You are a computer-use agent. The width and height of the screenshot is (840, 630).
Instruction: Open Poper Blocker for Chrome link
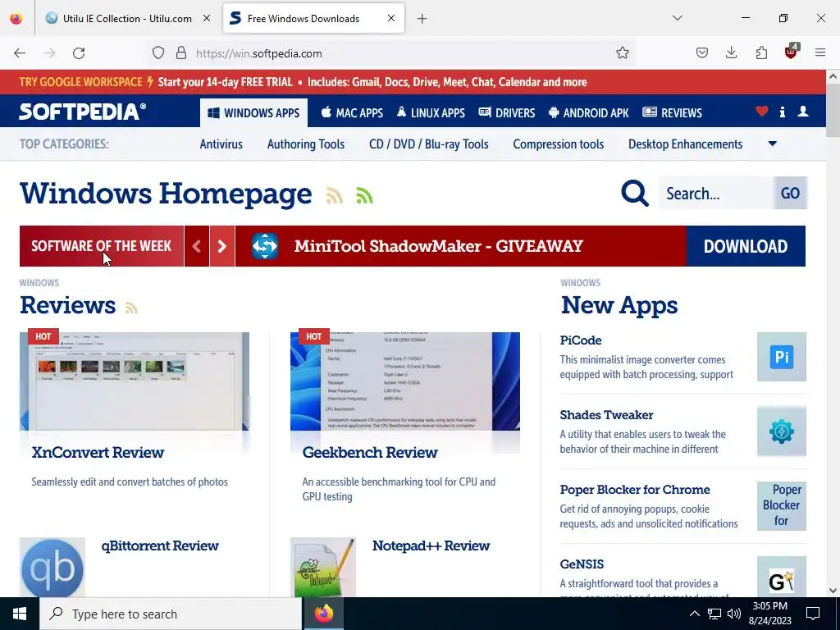(635, 490)
